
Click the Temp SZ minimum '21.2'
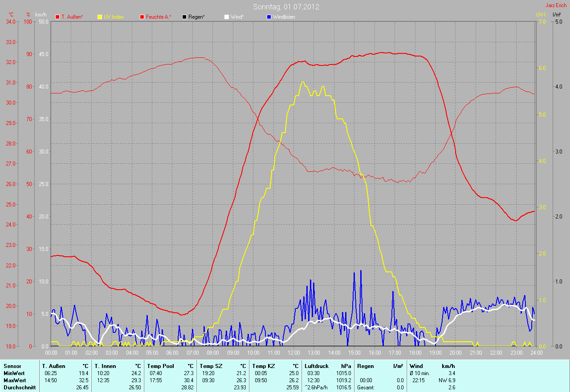coord(241,373)
